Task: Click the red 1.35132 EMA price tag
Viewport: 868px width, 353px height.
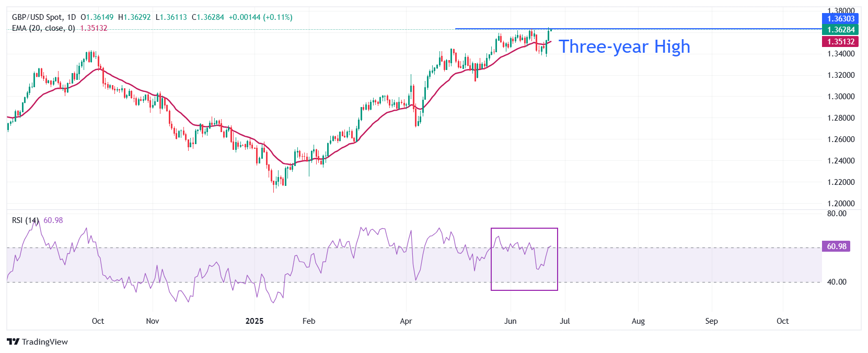Action: pyautogui.click(x=840, y=42)
